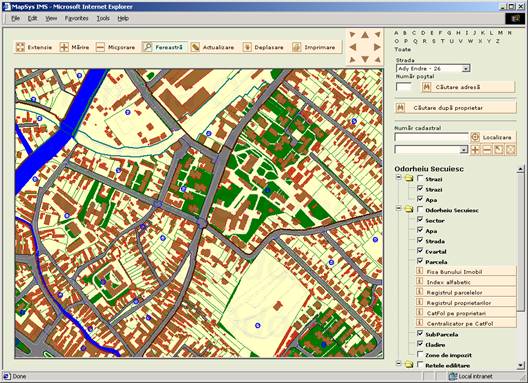Image resolution: width=528 pixels, height=383 pixels.
Task: Check the Retele editare group checkbox
Action: click(420, 364)
